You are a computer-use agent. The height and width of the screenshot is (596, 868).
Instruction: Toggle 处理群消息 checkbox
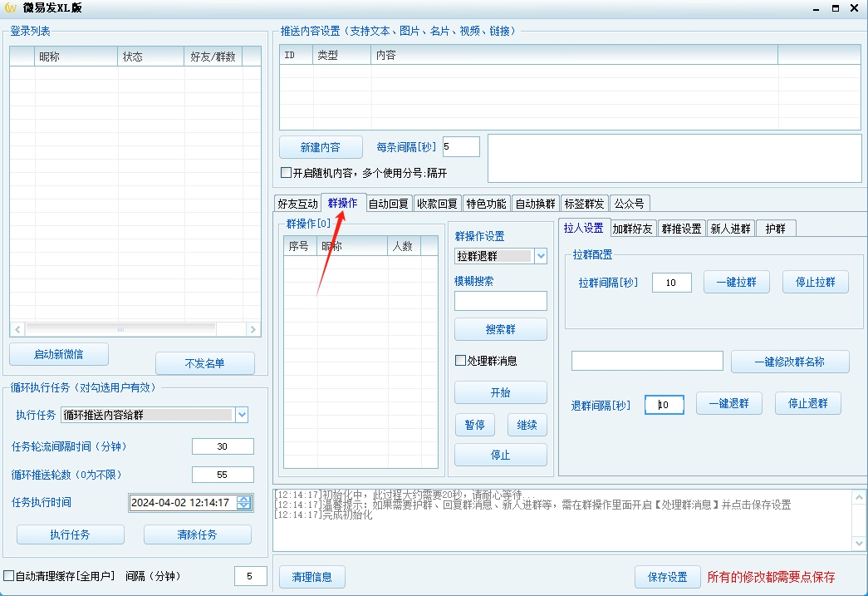point(460,361)
